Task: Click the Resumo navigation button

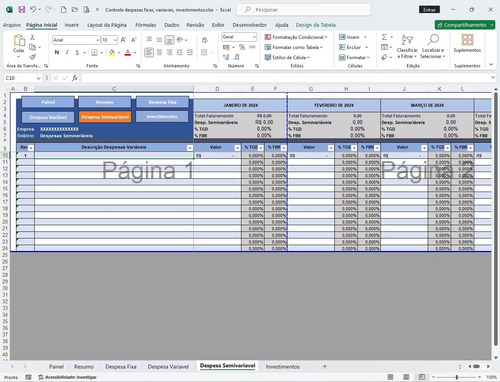Action: pyautogui.click(x=105, y=102)
